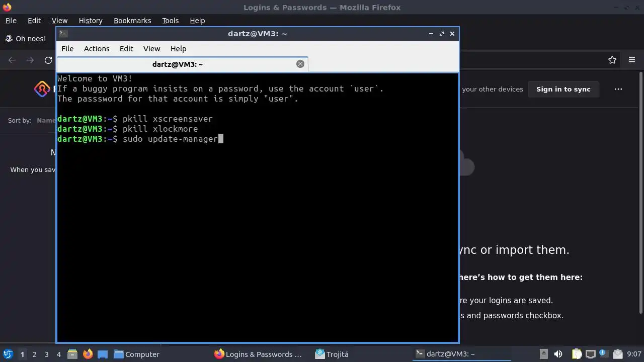This screenshot has height=362, width=644.
Task: Switch to the Computer taskbar window
Action: click(x=137, y=354)
